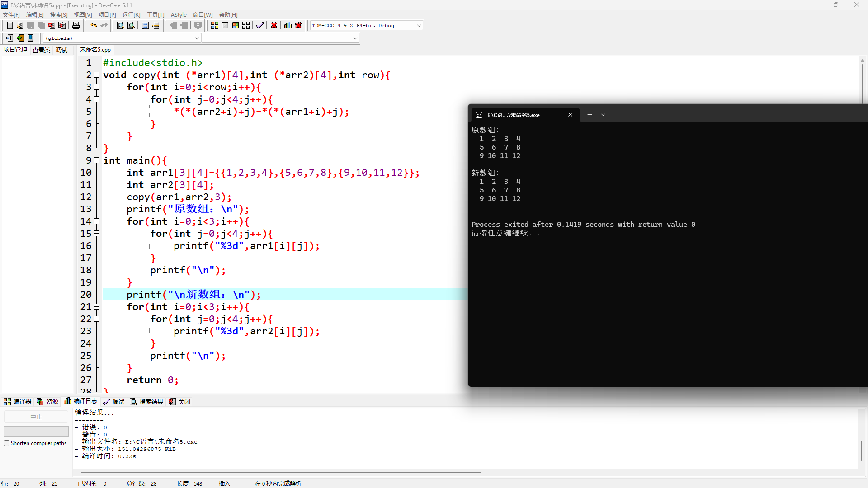Switch to the 编译日志 tab
This screenshot has height=488, width=868.
click(81, 401)
